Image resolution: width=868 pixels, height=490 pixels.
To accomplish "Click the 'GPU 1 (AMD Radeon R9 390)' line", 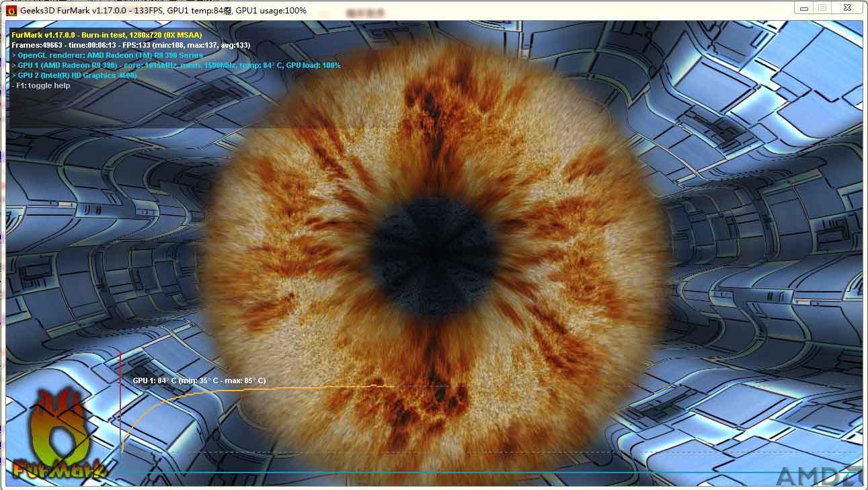I will 176,65.
